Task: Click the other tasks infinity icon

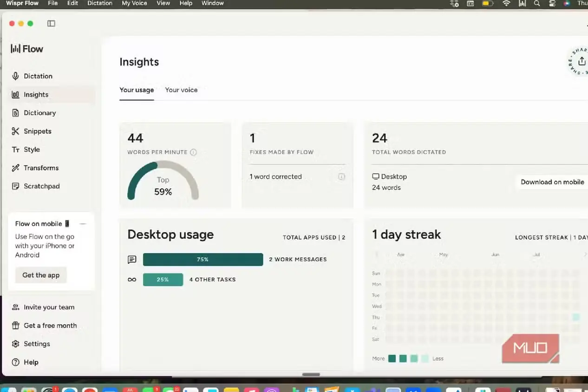Action: coord(132,280)
